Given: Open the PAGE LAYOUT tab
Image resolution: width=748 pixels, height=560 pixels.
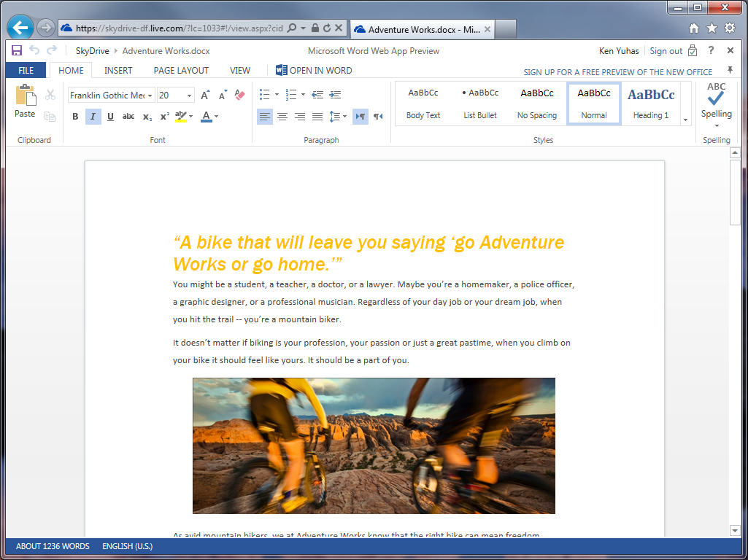Looking at the screenshot, I should click(x=181, y=71).
